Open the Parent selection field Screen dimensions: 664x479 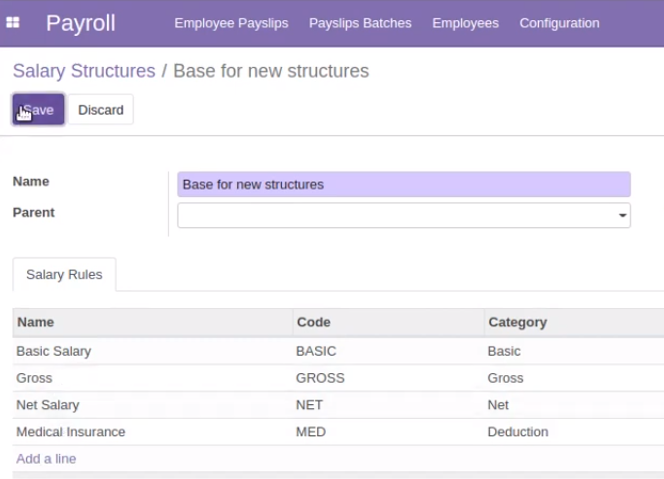404,216
